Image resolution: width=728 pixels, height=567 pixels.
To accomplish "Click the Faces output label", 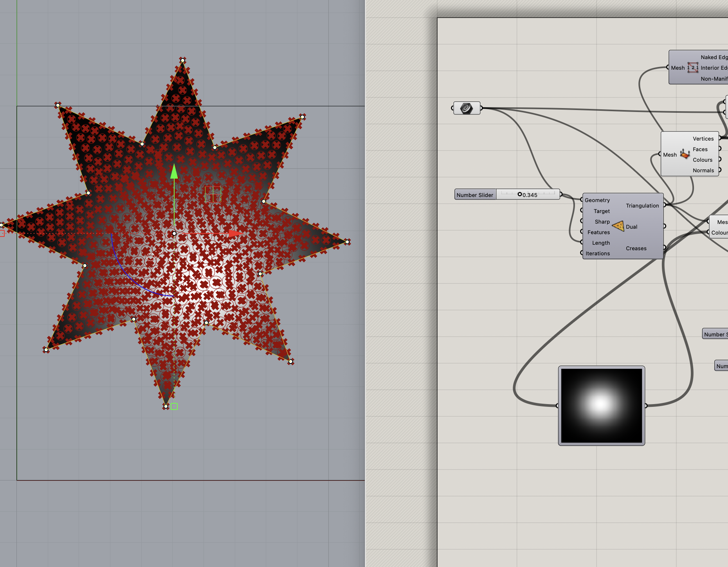I will [700, 149].
